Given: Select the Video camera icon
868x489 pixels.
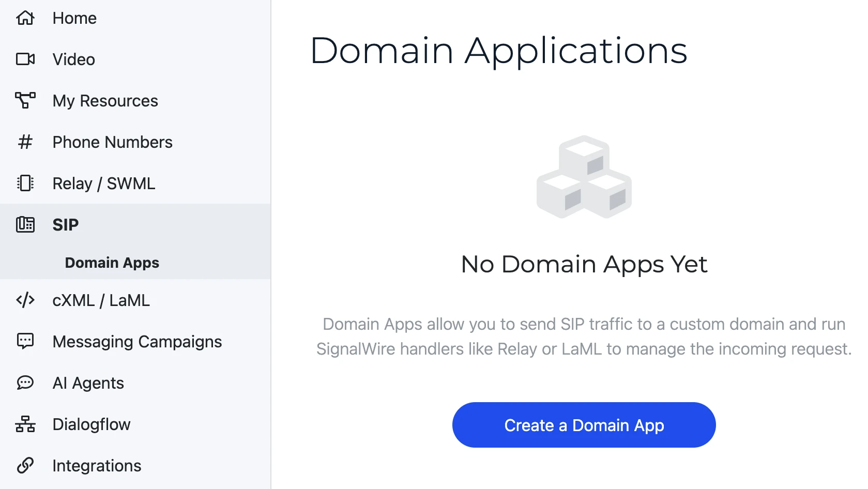Looking at the screenshot, I should click(25, 58).
